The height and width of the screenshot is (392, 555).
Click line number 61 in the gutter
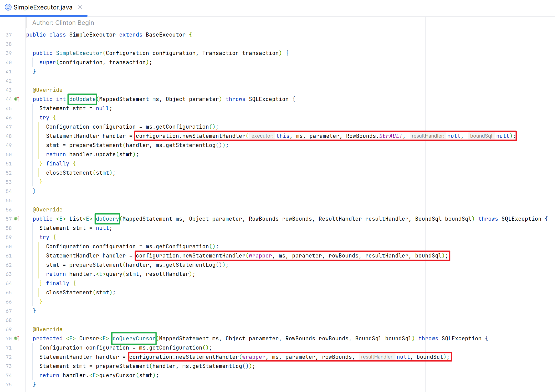pyautogui.click(x=9, y=256)
